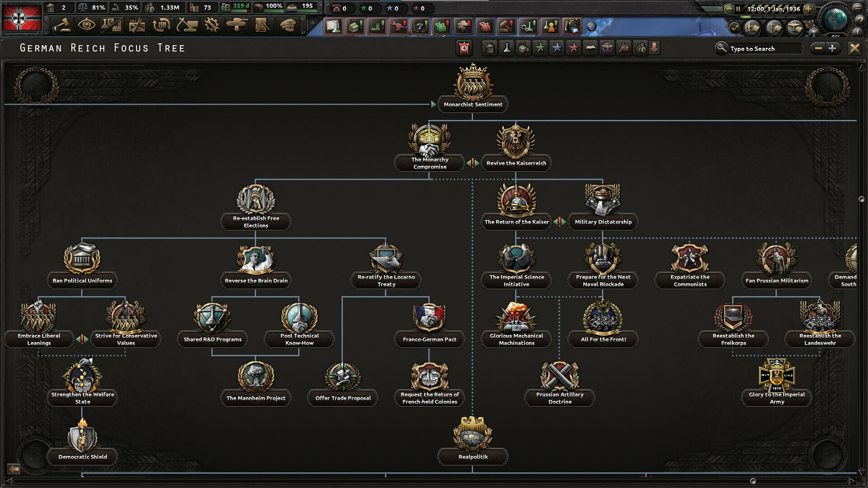Click the red wrench alert icon
This screenshot has width=868, height=488.
point(399,26)
